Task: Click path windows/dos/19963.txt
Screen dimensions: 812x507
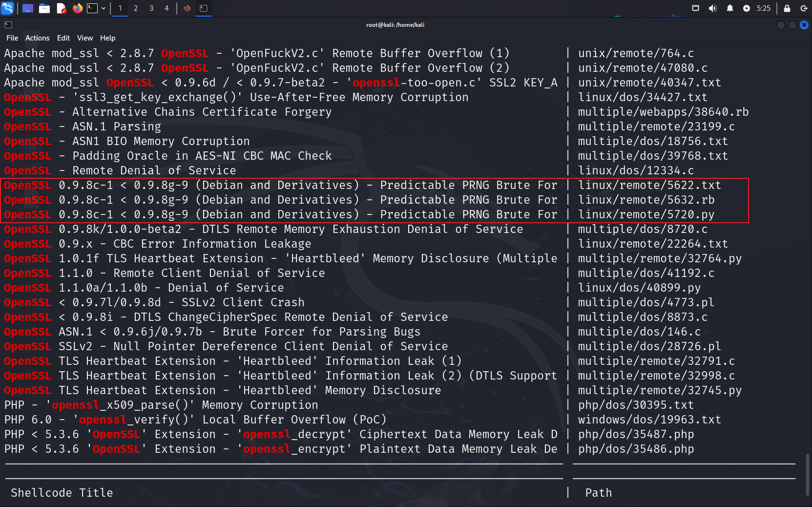Action: pyautogui.click(x=650, y=420)
